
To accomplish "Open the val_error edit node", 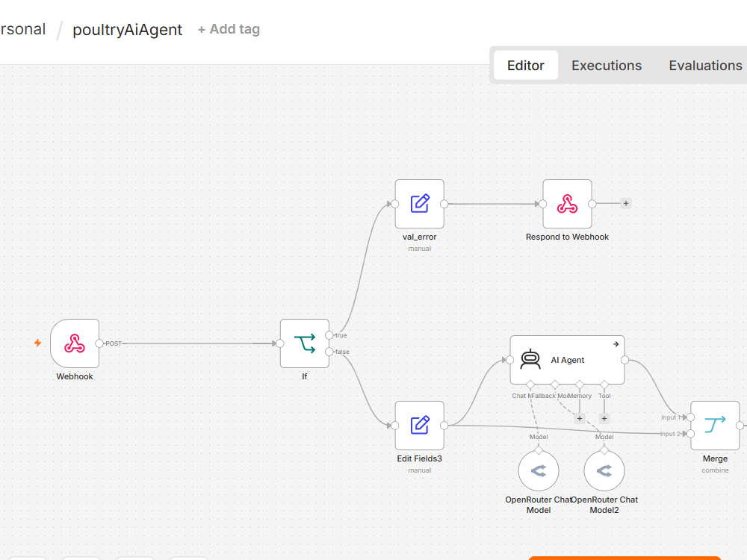I will click(x=420, y=204).
